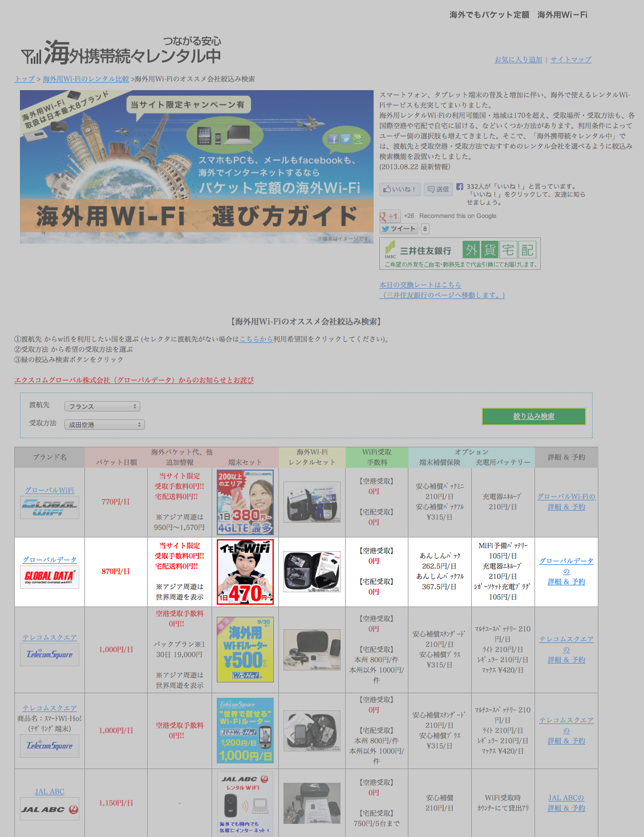Open the 受取方法 dropdown showing 成田空港
Image resolution: width=644 pixels, height=837 pixels.
click(104, 424)
